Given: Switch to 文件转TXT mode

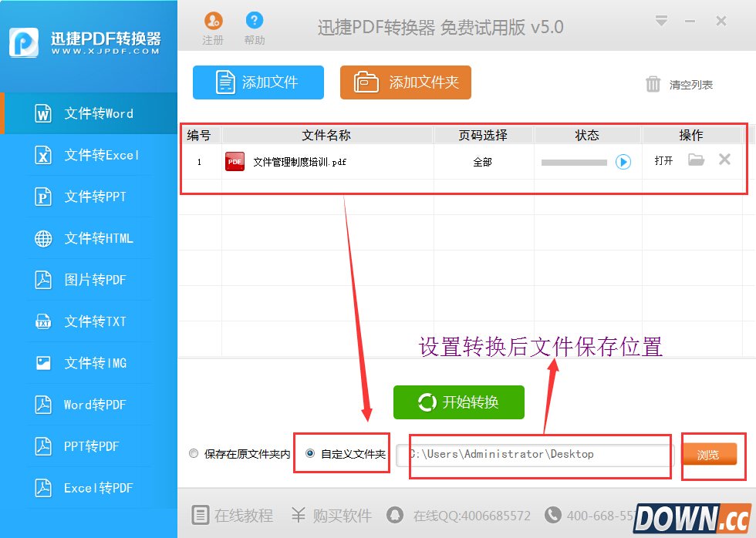Looking at the screenshot, I should coord(89,321).
